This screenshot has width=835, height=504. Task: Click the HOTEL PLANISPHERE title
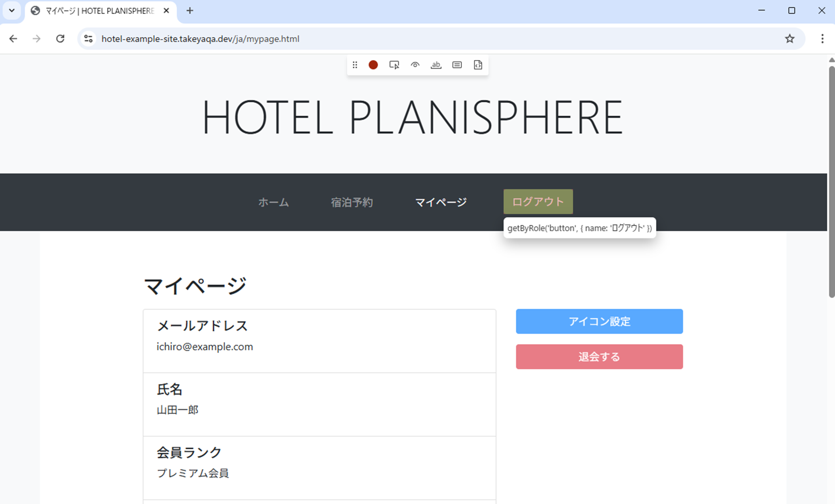click(x=413, y=117)
